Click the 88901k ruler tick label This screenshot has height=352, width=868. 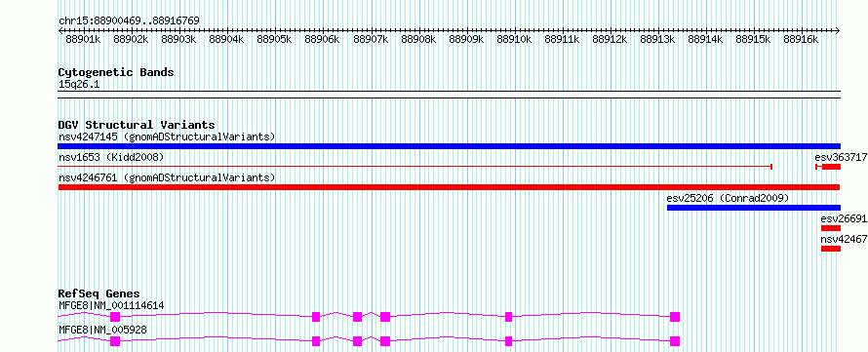point(83,39)
